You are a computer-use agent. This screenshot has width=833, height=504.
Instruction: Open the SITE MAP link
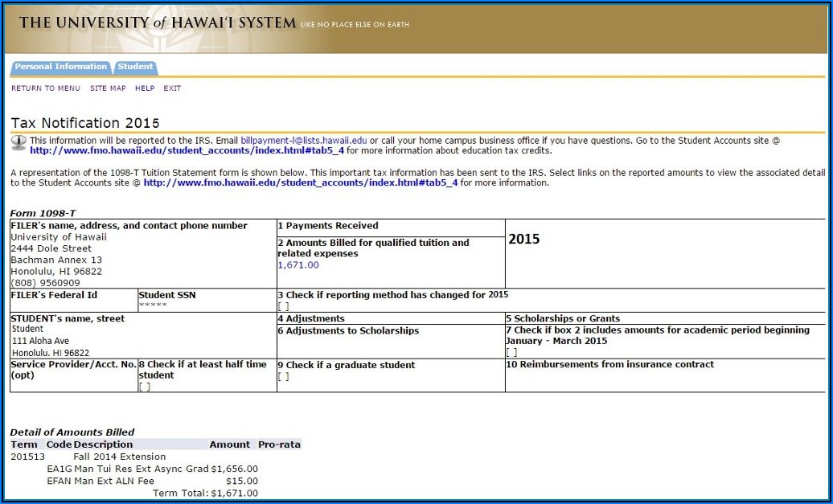108,88
